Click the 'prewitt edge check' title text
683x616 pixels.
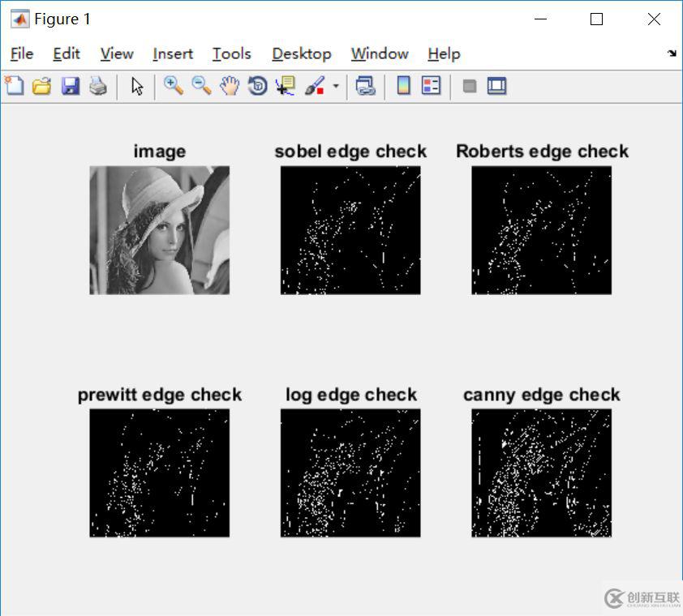[x=160, y=395]
